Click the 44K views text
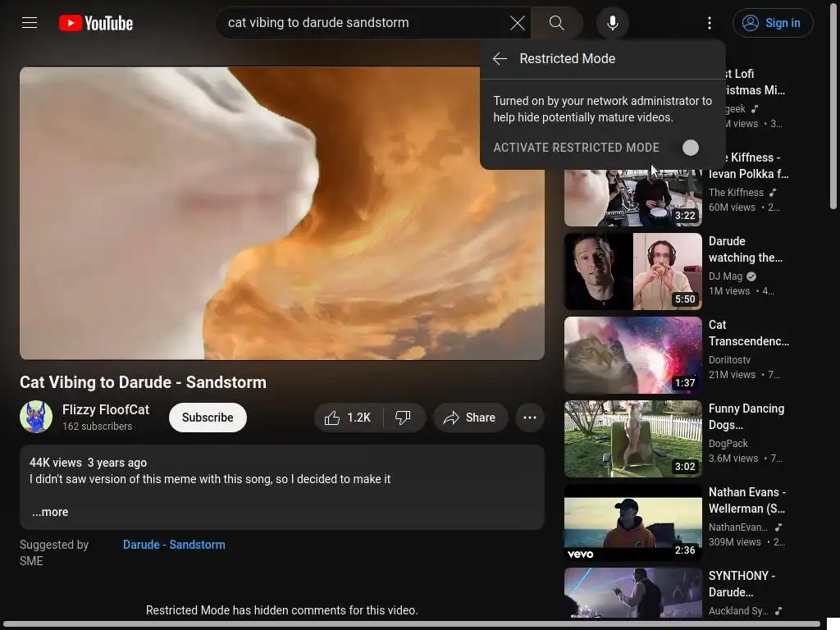Screen dimensions: 840x630 pos(55,463)
